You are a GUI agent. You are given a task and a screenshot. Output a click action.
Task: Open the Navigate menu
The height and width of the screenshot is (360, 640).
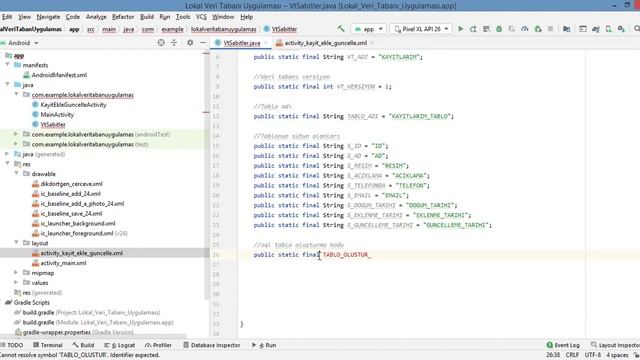[x=48, y=17]
